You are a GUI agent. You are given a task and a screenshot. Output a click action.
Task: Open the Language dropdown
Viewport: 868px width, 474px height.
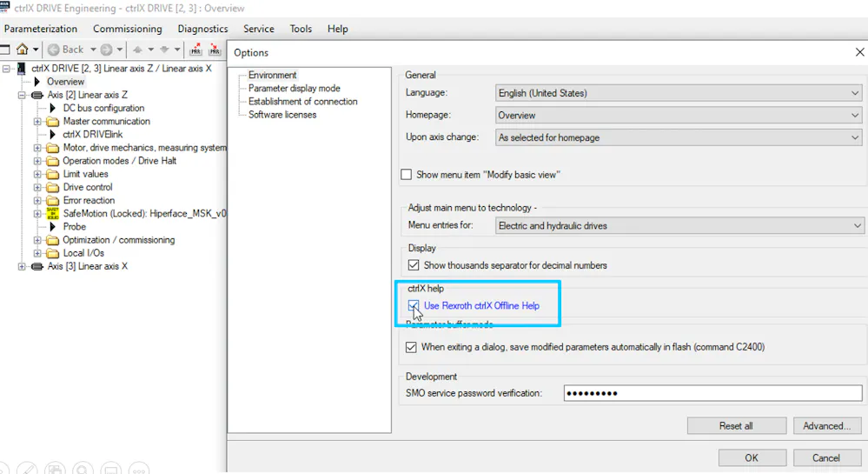679,93
